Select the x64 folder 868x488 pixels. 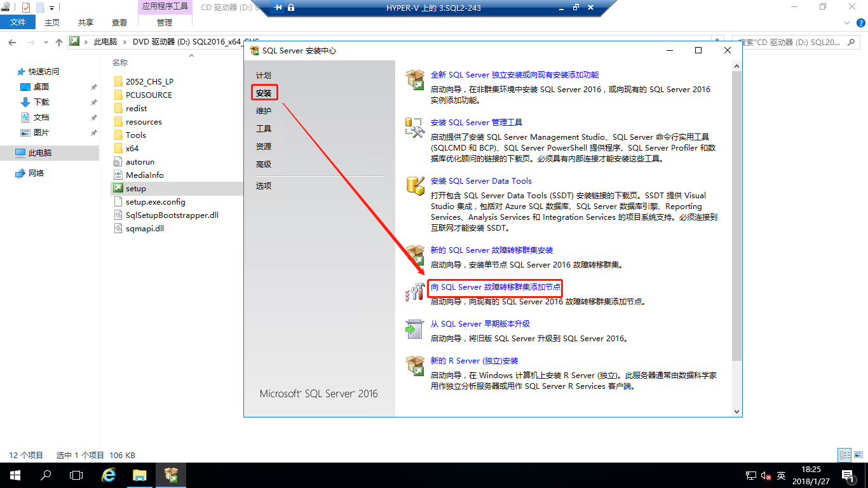pyautogui.click(x=132, y=149)
